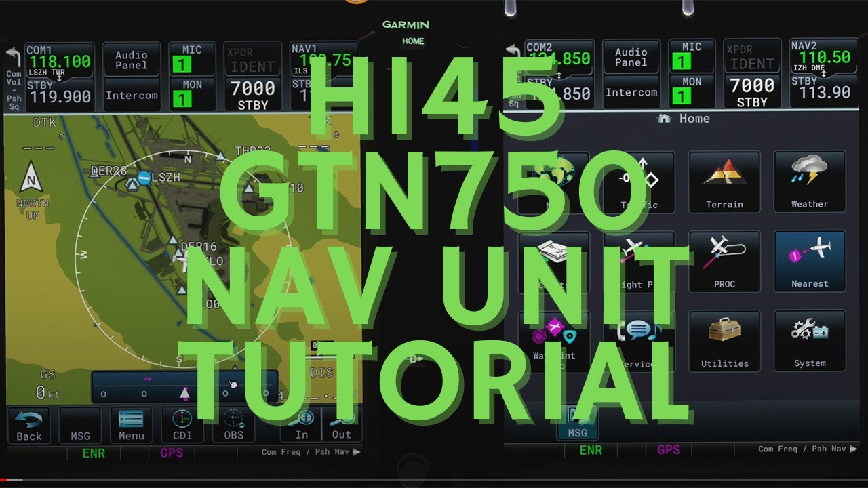Tap GPS annunciation on right unit
868x488 pixels.
click(x=669, y=450)
